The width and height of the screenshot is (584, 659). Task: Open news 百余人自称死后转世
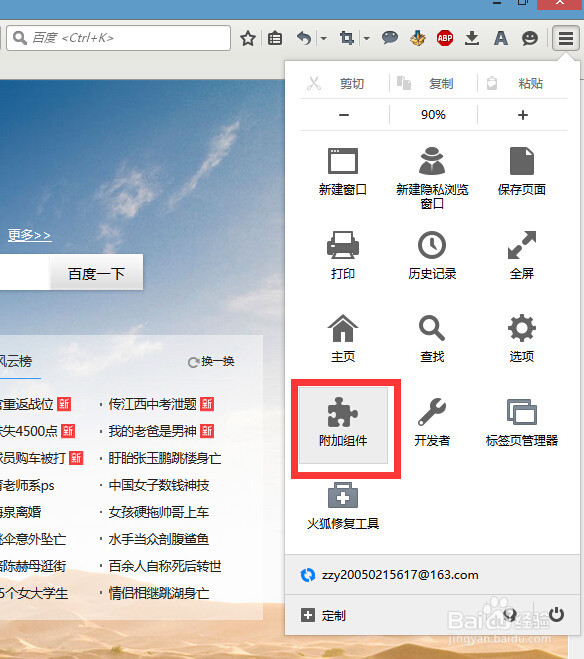[165, 566]
